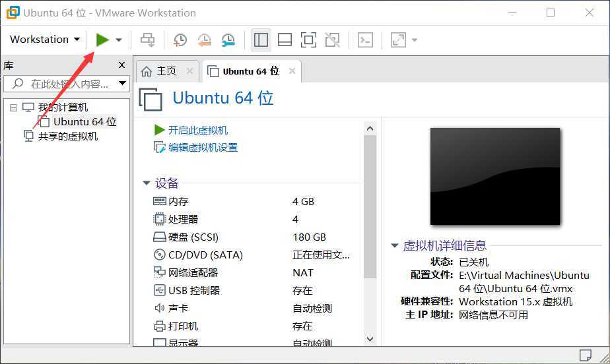Collapse the 我的计算机 tree node
This screenshot has width=610, height=364.
click(14, 107)
